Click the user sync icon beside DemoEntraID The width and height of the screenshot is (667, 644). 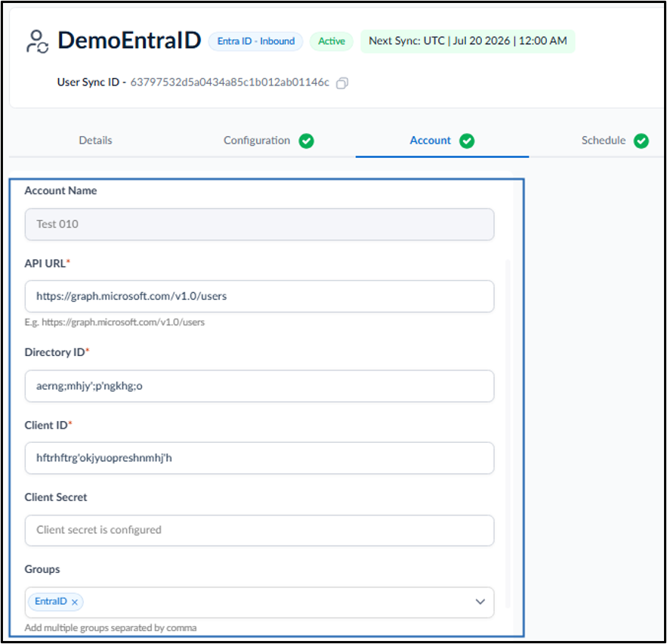[38, 42]
